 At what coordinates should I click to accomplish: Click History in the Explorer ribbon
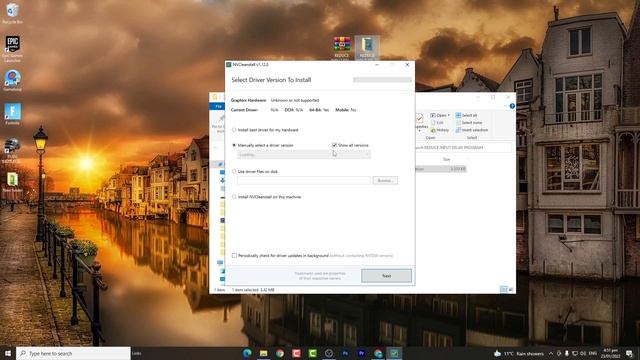[x=440, y=130]
